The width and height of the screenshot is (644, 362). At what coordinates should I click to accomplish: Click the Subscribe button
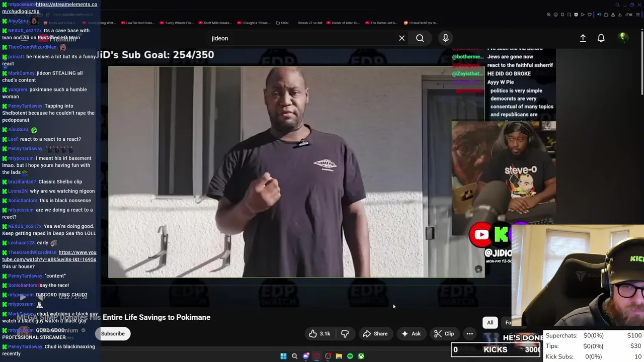[113, 333]
